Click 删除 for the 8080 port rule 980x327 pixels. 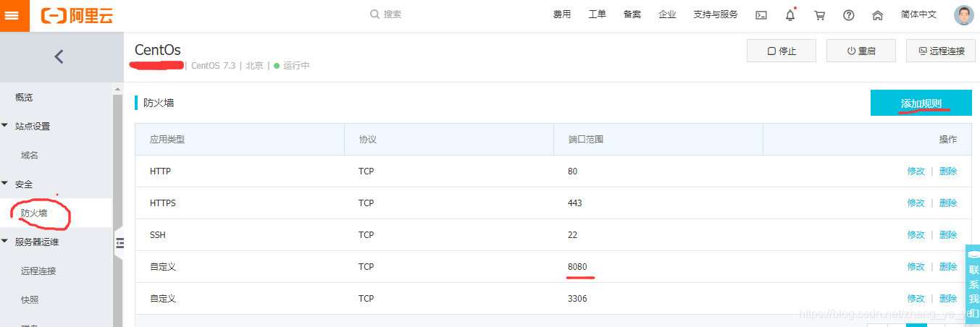click(948, 267)
